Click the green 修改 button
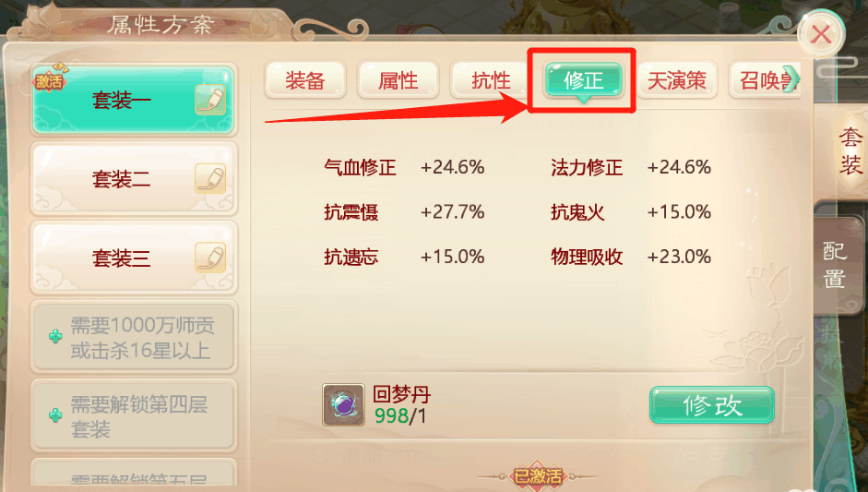The image size is (868, 492). point(712,405)
